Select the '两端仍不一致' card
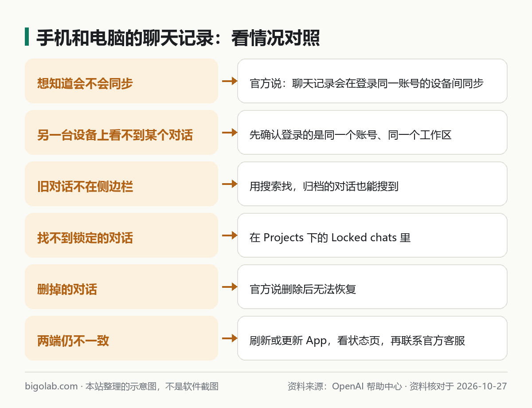Image resolution: width=532 pixels, height=408 pixels. (121, 338)
